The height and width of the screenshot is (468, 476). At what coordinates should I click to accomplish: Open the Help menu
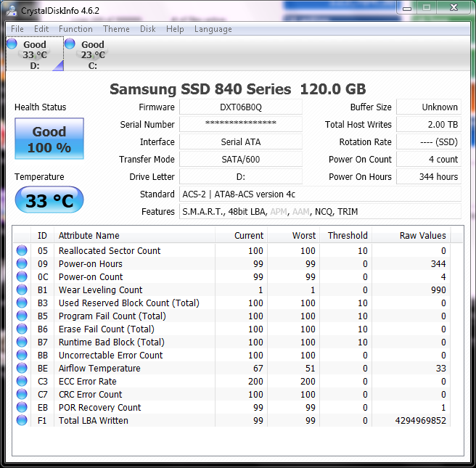coord(175,29)
